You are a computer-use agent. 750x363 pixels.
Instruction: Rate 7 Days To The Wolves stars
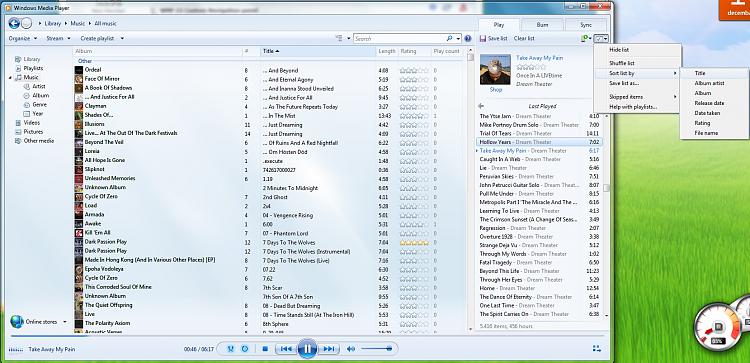(414, 243)
